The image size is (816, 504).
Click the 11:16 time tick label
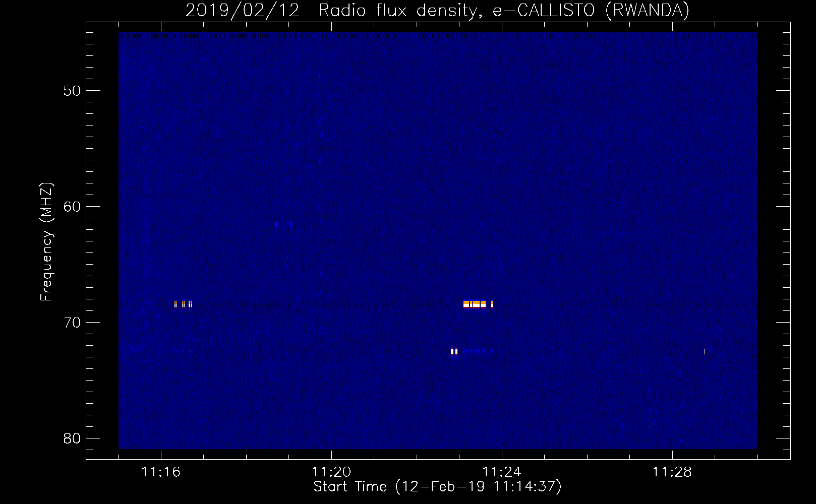(x=161, y=472)
